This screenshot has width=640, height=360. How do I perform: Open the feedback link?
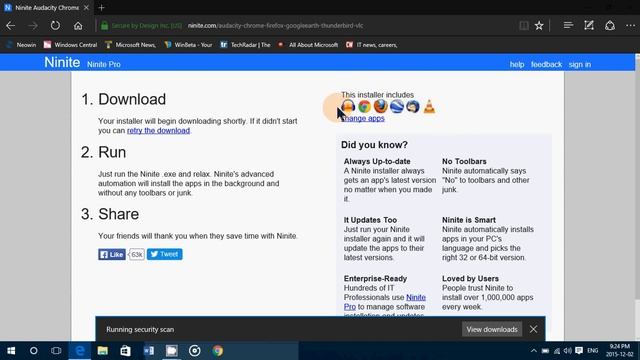[546, 64]
